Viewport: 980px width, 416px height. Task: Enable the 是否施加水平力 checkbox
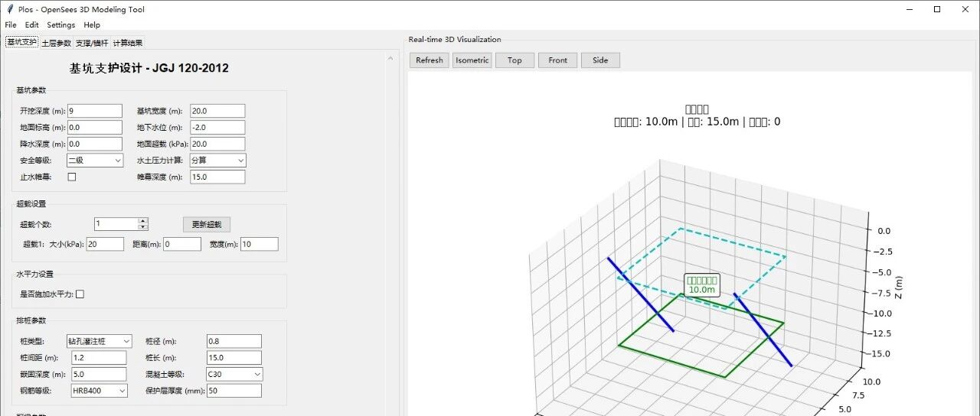click(x=80, y=294)
